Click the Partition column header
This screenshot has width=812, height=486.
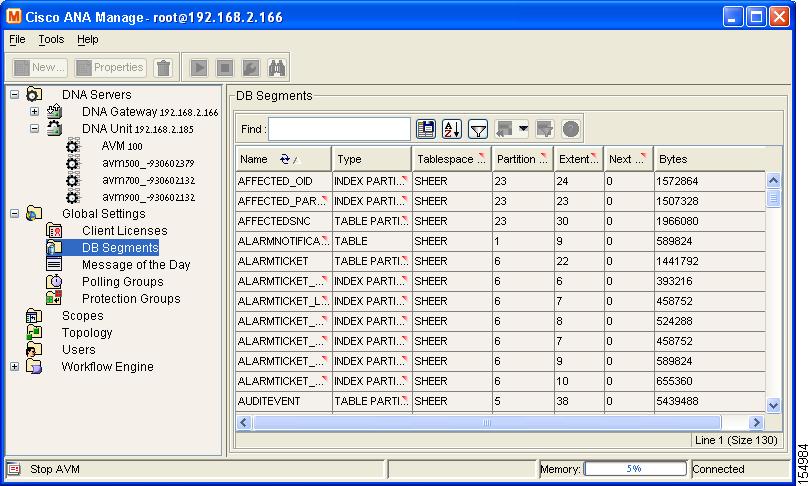[x=523, y=159]
